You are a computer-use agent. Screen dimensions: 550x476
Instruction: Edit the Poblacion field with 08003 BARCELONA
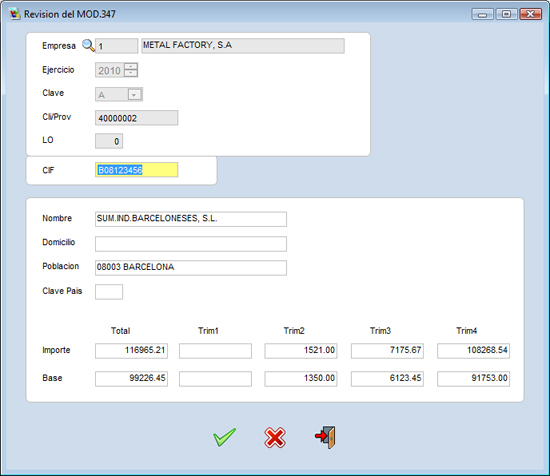[x=191, y=268]
